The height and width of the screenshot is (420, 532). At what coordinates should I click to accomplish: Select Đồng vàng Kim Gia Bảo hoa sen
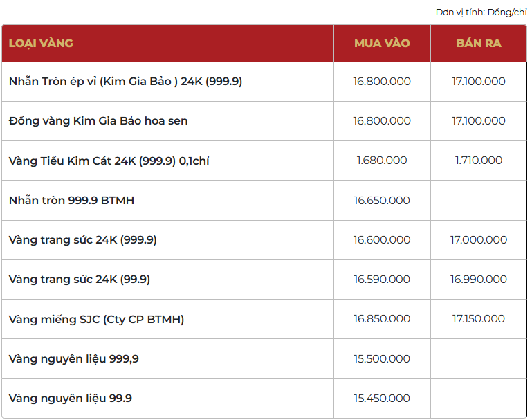point(98,121)
